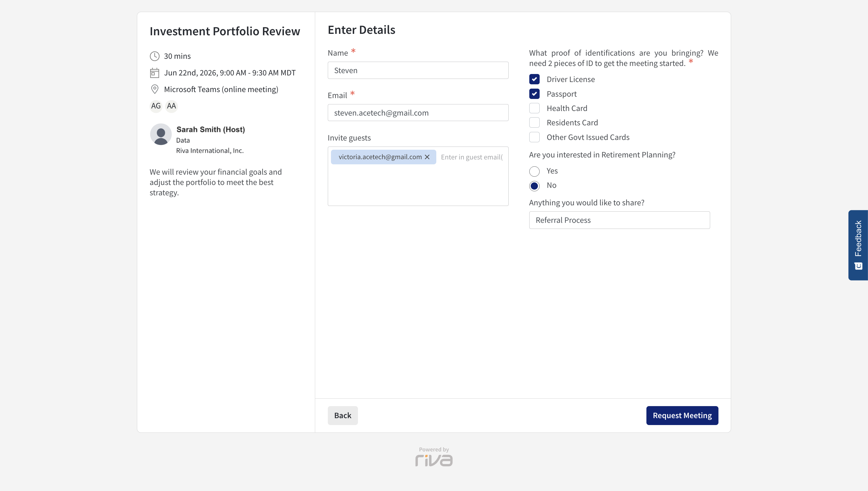The width and height of the screenshot is (868, 491).
Task: Click Investment Portfolio Review title
Action: point(225,31)
